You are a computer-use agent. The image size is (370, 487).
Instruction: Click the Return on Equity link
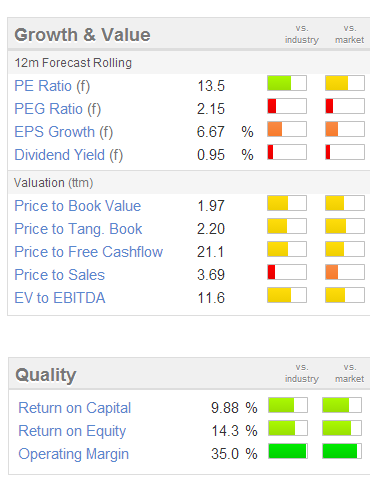pos(72,431)
